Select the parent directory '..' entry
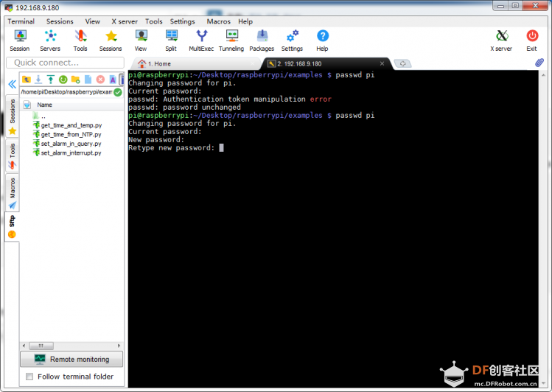The image size is (552, 392). click(40, 116)
